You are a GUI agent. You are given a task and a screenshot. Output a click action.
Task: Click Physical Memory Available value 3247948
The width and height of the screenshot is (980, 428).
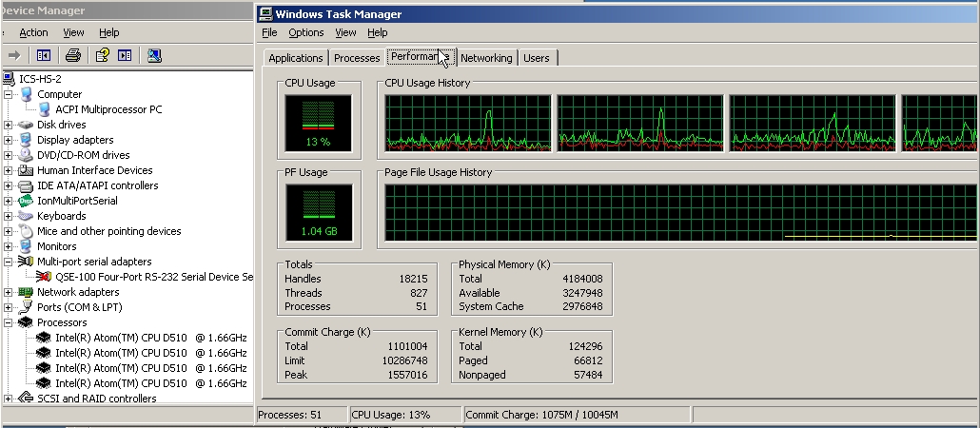[x=582, y=293]
